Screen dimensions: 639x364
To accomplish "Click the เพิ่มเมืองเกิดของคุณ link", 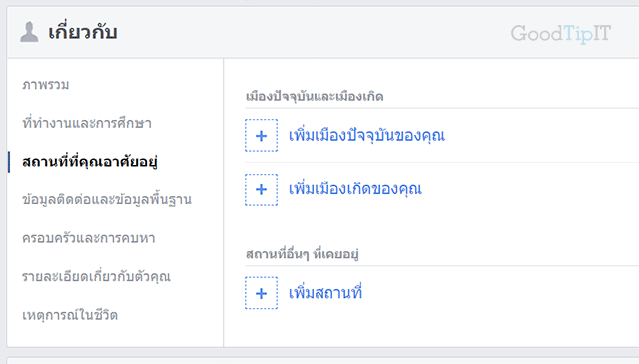I will click(355, 189).
